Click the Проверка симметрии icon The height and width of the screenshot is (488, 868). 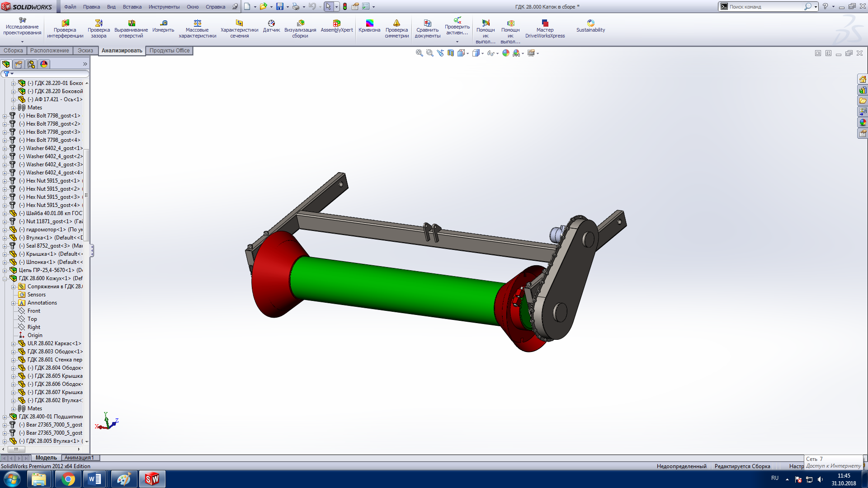point(396,23)
